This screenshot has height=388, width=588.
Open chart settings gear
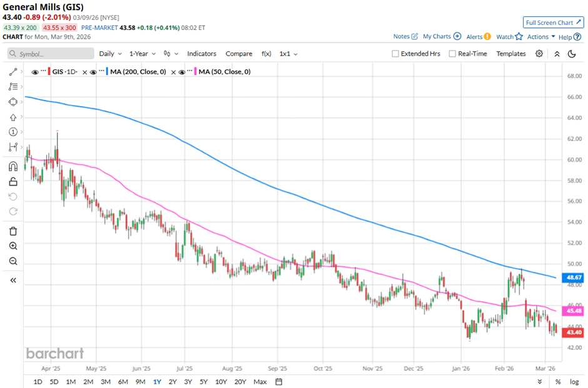[539, 54]
